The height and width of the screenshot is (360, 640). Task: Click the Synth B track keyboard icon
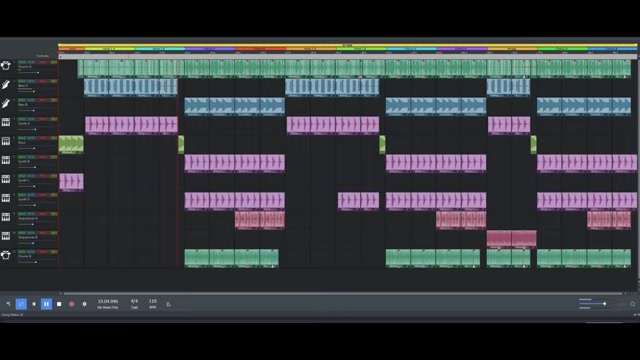pyautogui.click(x=6, y=160)
